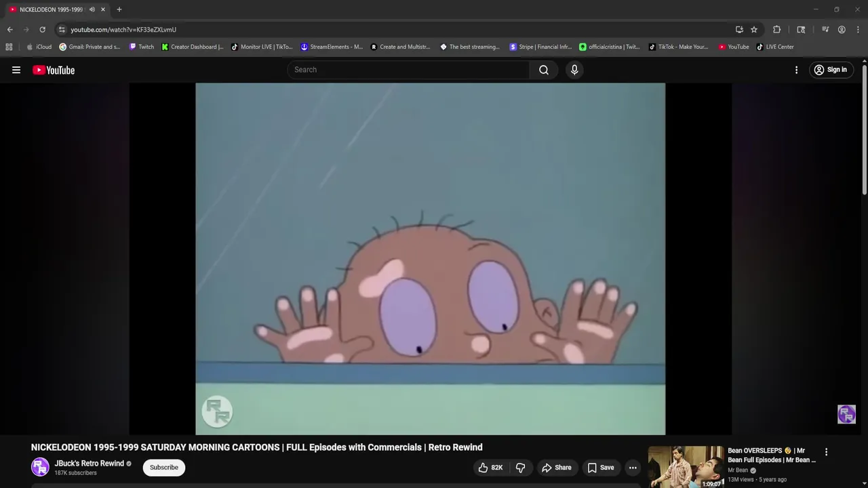Open Chrome three-dot menu
Screen dimensions: 868x488
point(859,30)
